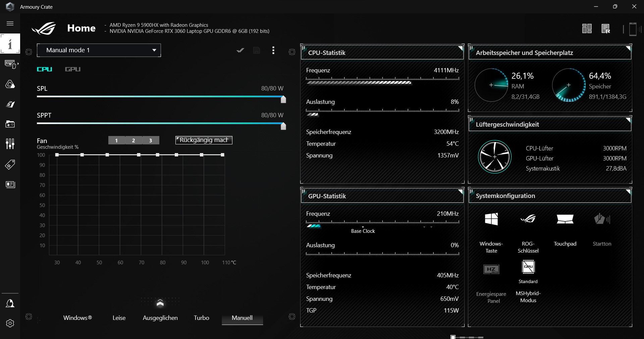
Task: Click the SPL power slider handle
Action: point(283,99)
